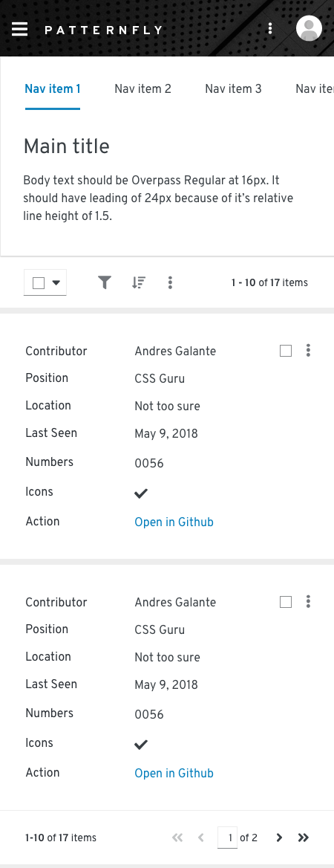Viewport: 334px width, 868px height.
Task: Expand the bulk select dropdown caret
Action: point(56,283)
